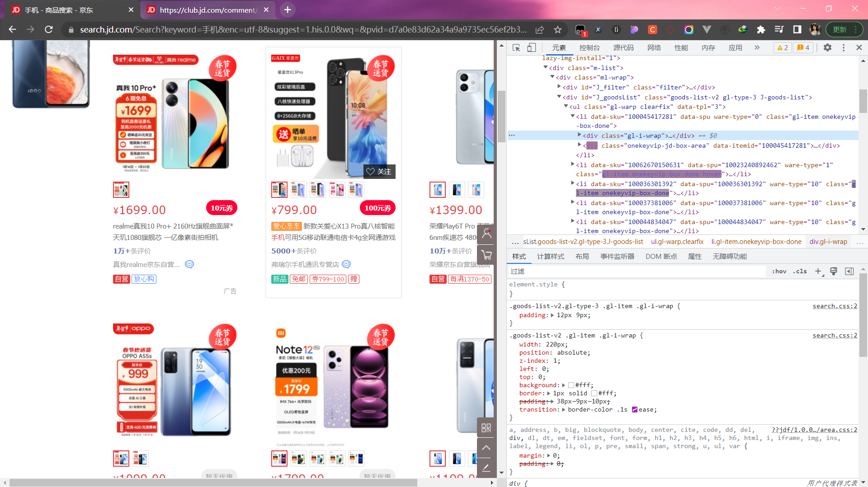Focus the 过滤 styles filter field
Viewport: 868px width, 487px height.
(637, 271)
